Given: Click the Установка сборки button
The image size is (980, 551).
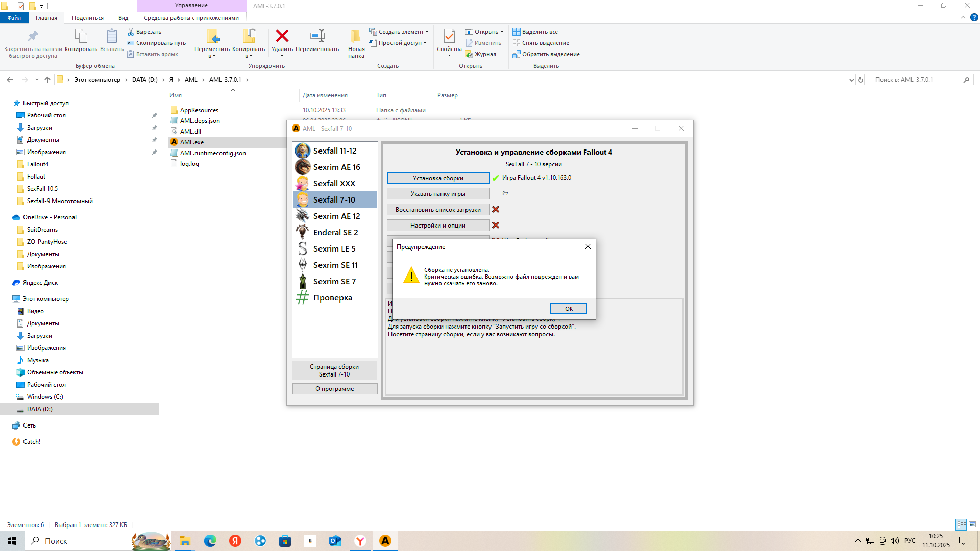Looking at the screenshot, I should pyautogui.click(x=438, y=178).
